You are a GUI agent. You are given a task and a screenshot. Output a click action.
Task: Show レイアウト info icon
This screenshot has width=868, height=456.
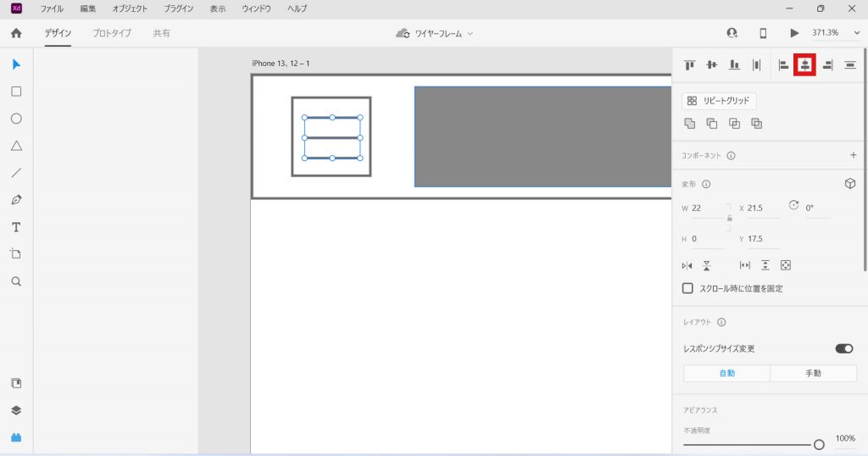(x=721, y=322)
